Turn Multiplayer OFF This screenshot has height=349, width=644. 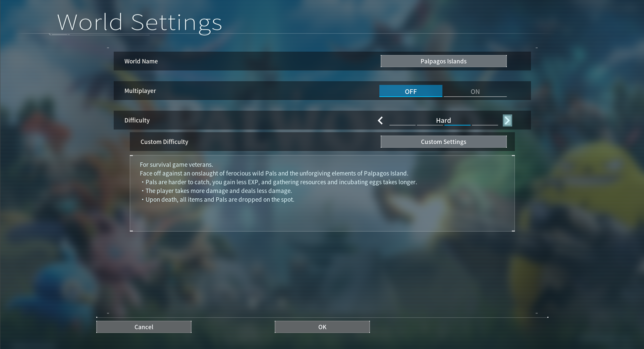[x=411, y=91]
